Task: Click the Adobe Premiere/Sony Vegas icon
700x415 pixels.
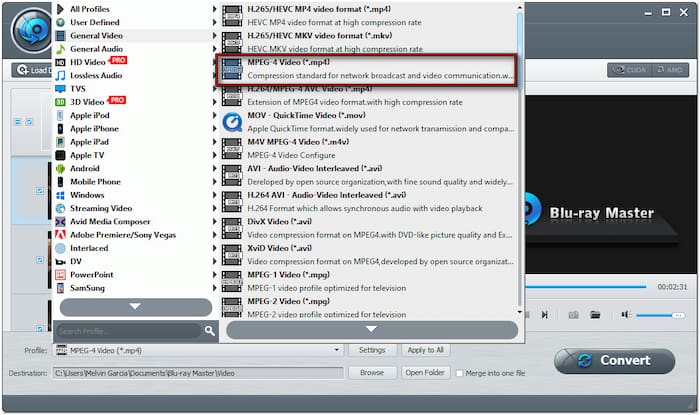Action: pos(61,235)
